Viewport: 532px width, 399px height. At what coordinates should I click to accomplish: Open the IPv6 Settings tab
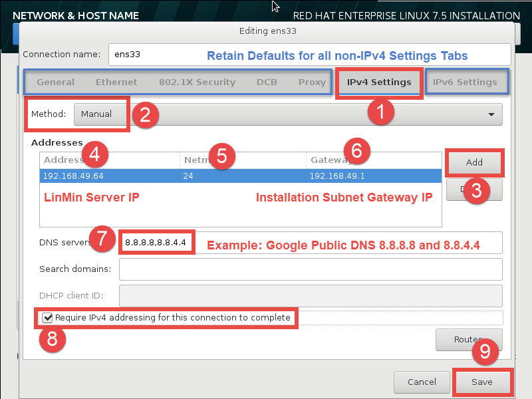tap(465, 82)
